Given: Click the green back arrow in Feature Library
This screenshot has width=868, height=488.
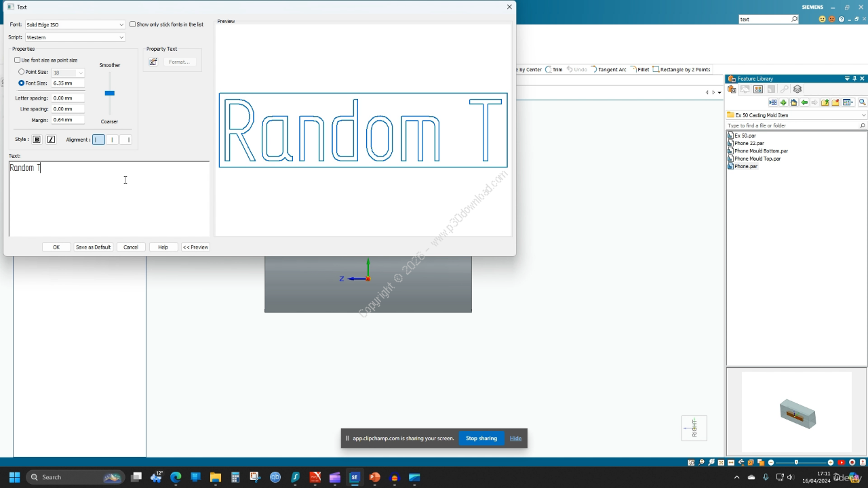Looking at the screenshot, I should (804, 102).
